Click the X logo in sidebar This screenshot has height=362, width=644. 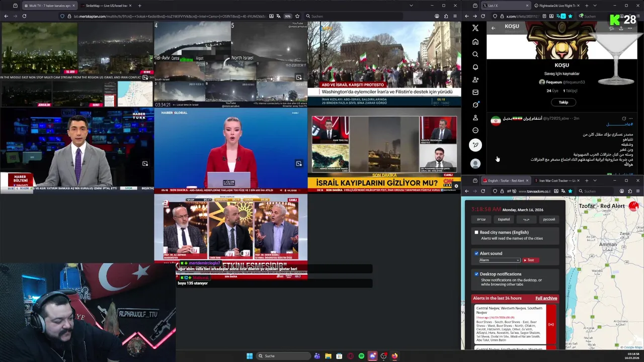pos(475,28)
